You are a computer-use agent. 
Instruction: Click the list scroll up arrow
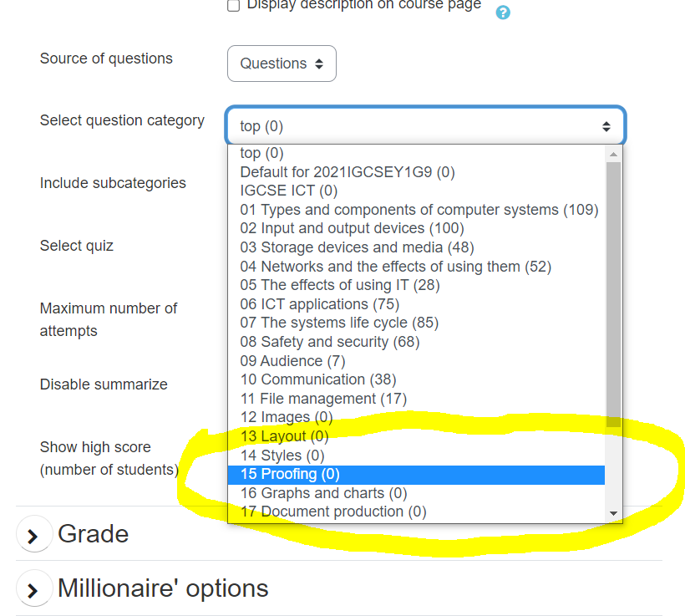pos(613,155)
